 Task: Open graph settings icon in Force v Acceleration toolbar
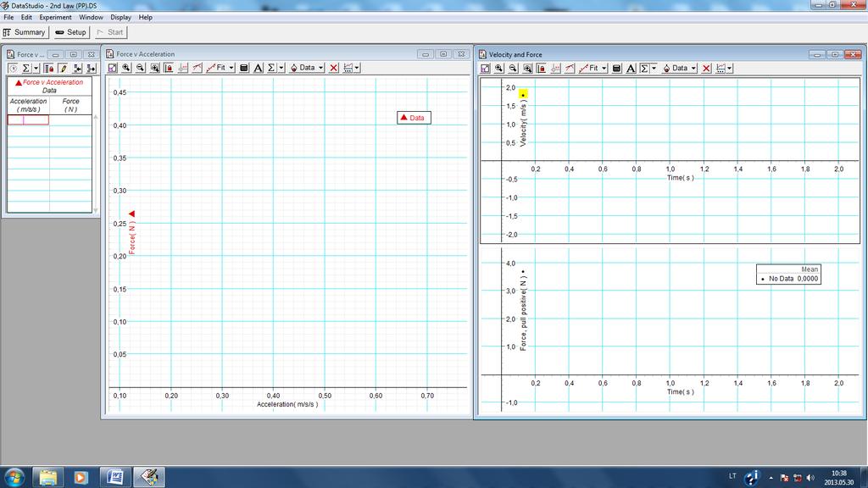pyautogui.click(x=348, y=68)
